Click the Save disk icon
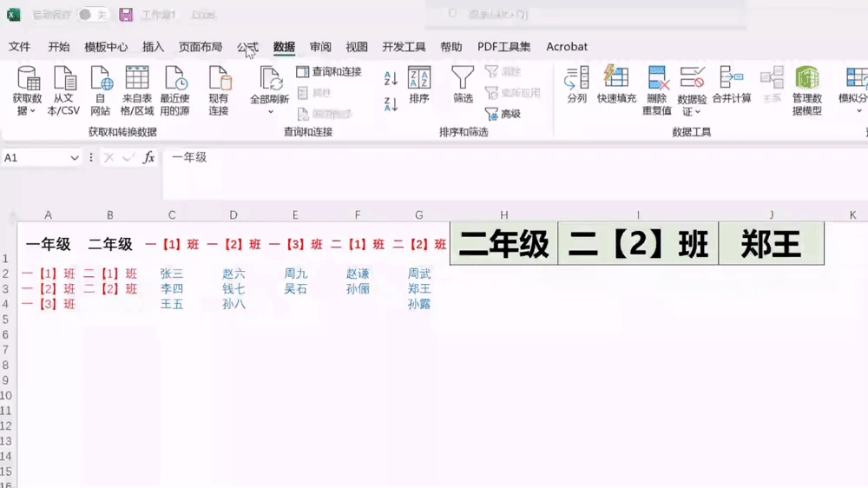This screenshot has width=868, height=488. (126, 15)
